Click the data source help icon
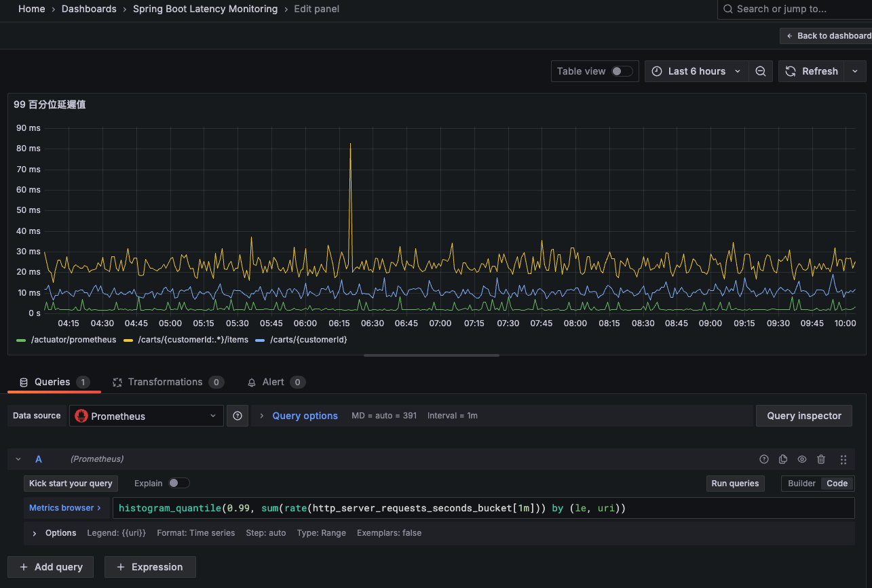Image resolution: width=872 pixels, height=588 pixels. 238,416
